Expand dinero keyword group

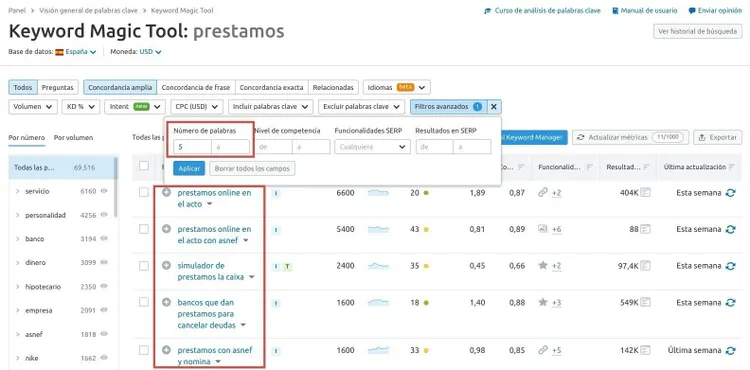click(18, 262)
